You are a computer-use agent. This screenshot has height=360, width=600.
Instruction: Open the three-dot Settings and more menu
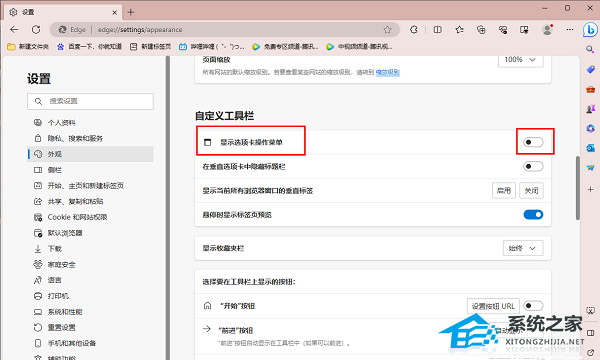tap(570, 29)
